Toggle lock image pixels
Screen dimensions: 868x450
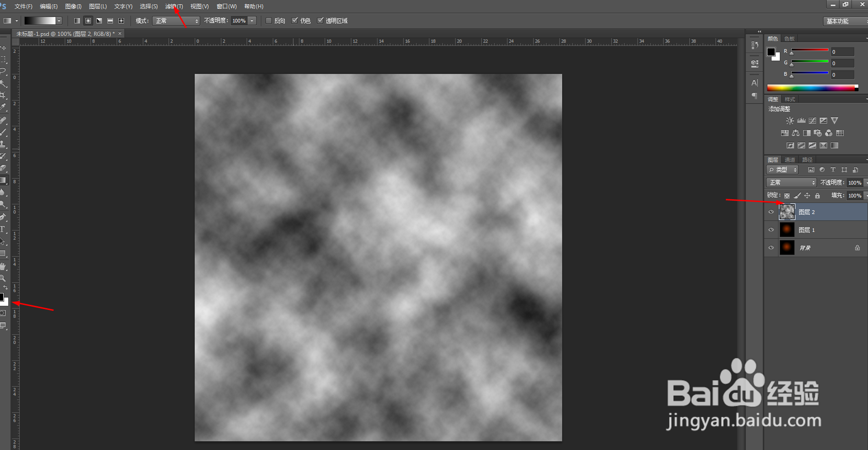797,196
